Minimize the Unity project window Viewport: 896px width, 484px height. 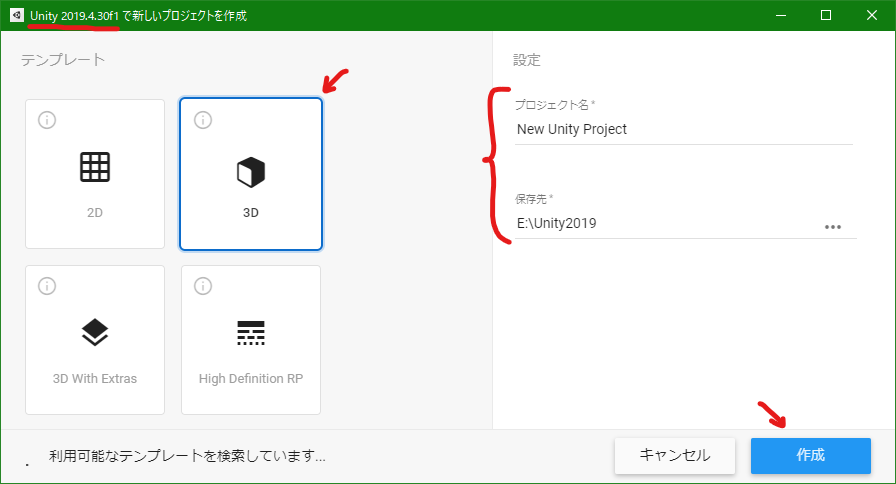(x=781, y=15)
